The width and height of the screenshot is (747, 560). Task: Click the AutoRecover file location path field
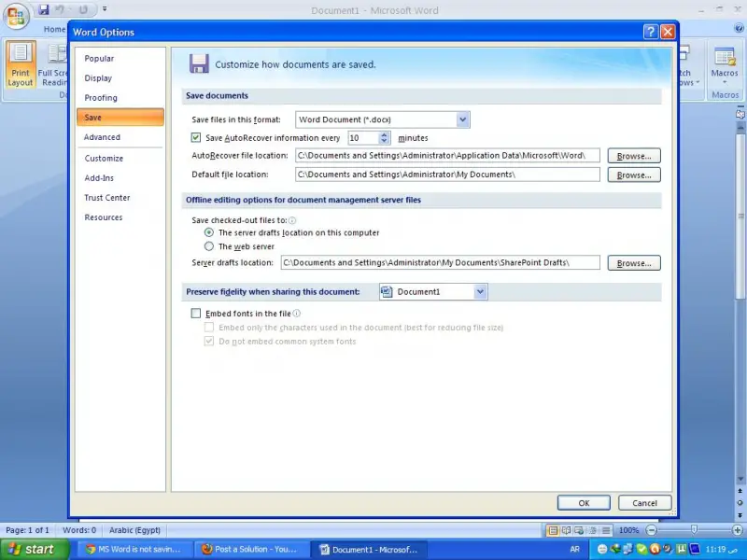(x=447, y=156)
